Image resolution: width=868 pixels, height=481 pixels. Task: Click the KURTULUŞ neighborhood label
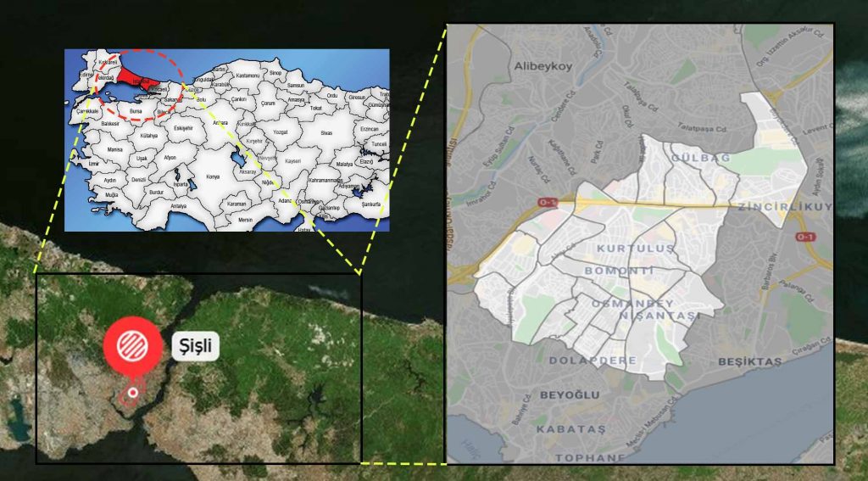pos(637,249)
